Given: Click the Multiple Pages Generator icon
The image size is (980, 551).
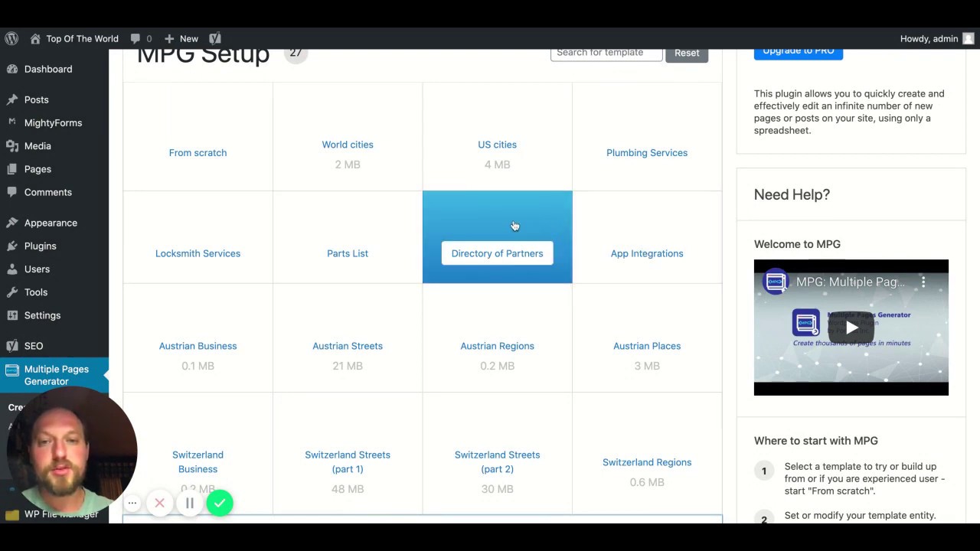Looking at the screenshot, I should 12,370.
